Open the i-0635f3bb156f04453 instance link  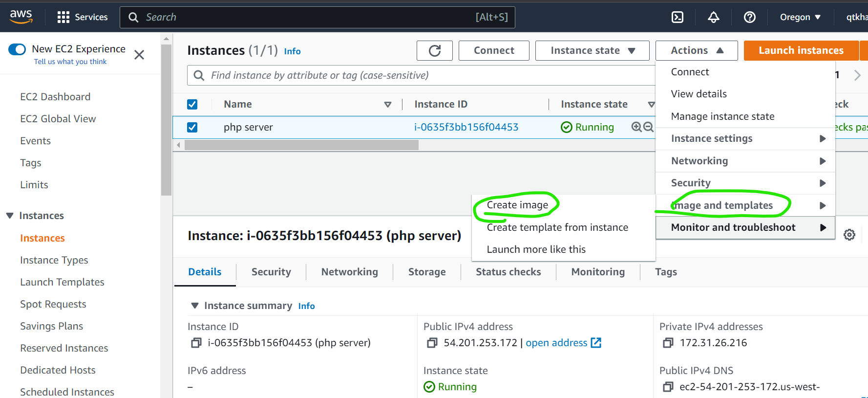pyautogui.click(x=466, y=127)
